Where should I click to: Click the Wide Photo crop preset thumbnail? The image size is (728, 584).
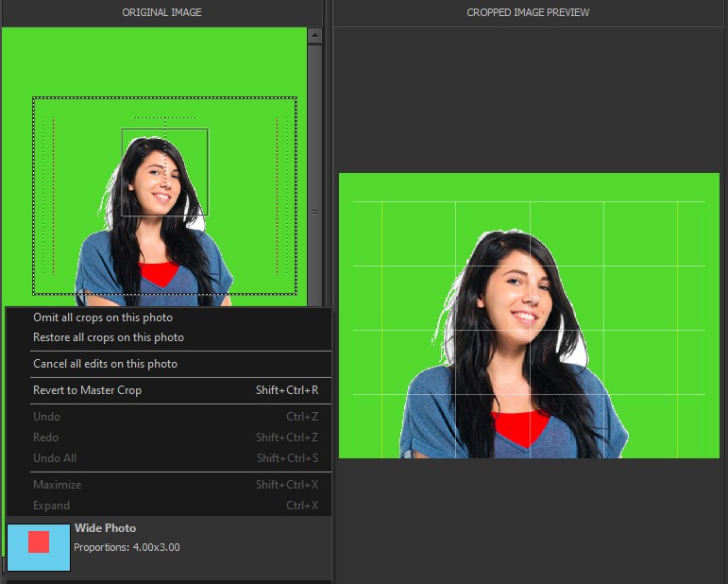(39, 547)
